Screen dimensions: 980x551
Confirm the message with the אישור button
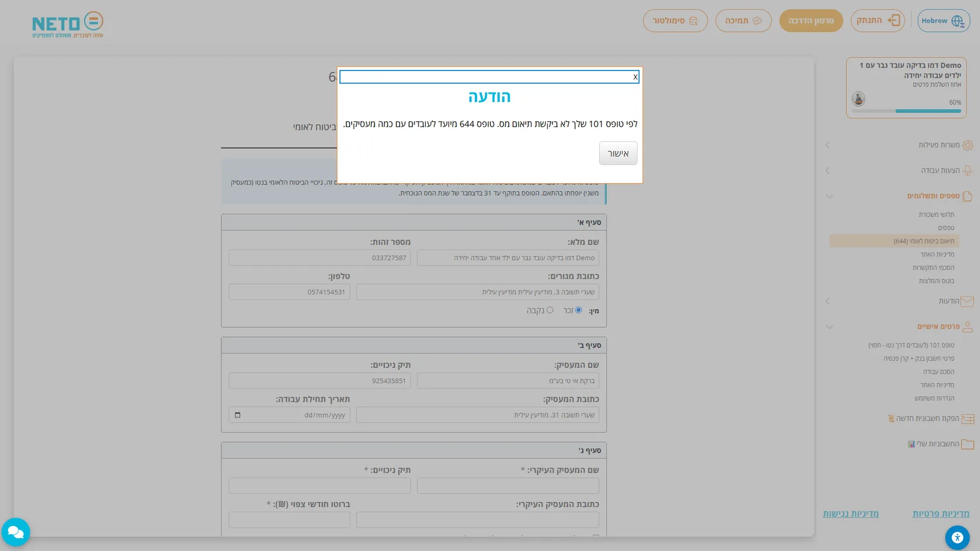(618, 153)
